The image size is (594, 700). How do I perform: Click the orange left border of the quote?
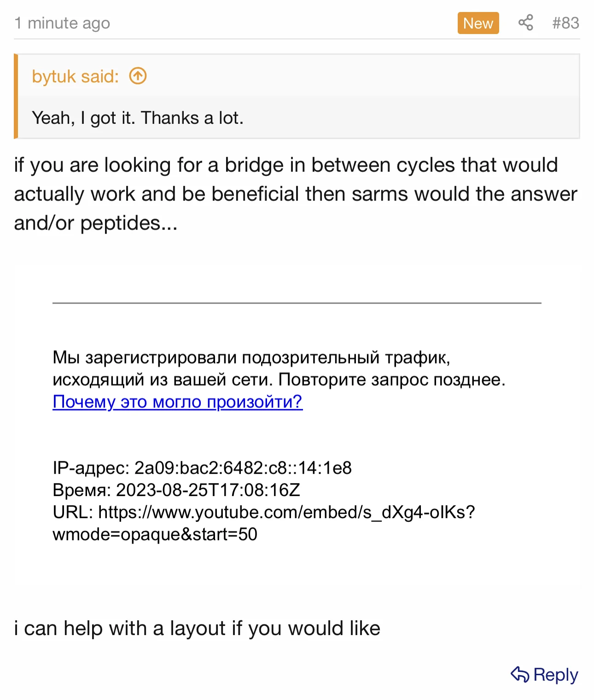[x=16, y=96]
